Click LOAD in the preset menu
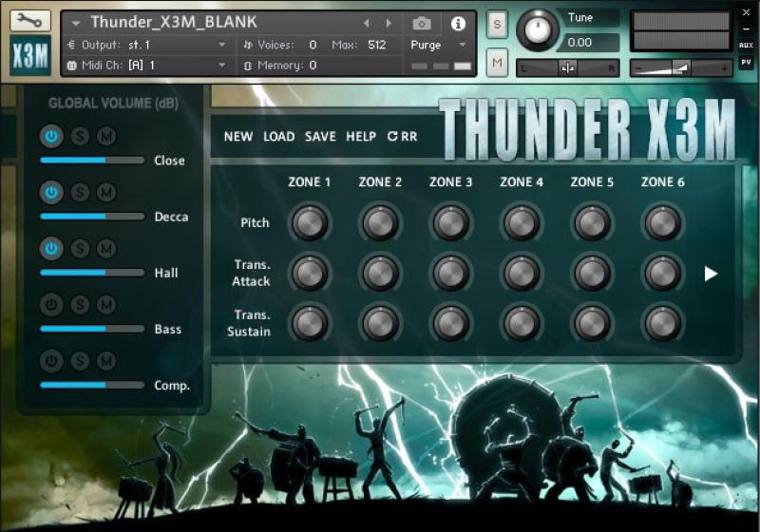 (x=279, y=137)
